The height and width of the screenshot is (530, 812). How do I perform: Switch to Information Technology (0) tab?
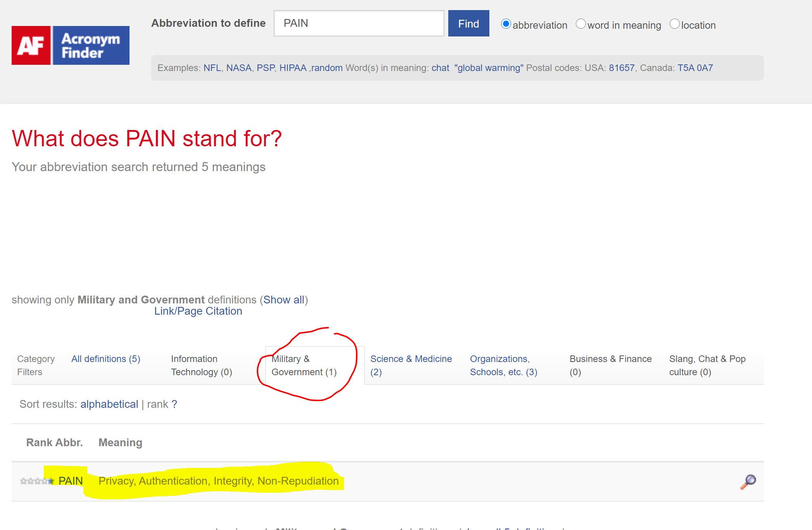(x=202, y=365)
